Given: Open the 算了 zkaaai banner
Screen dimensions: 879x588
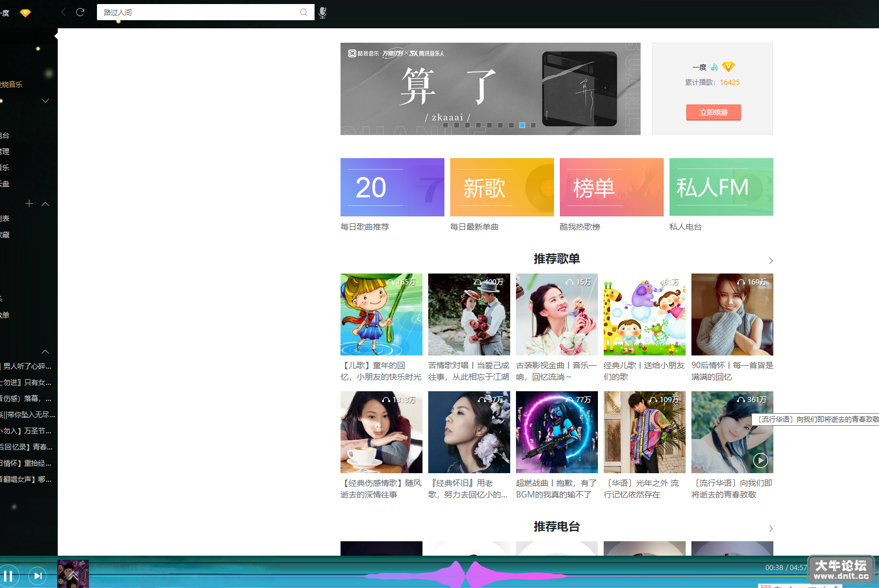Looking at the screenshot, I should click(x=491, y=89).
